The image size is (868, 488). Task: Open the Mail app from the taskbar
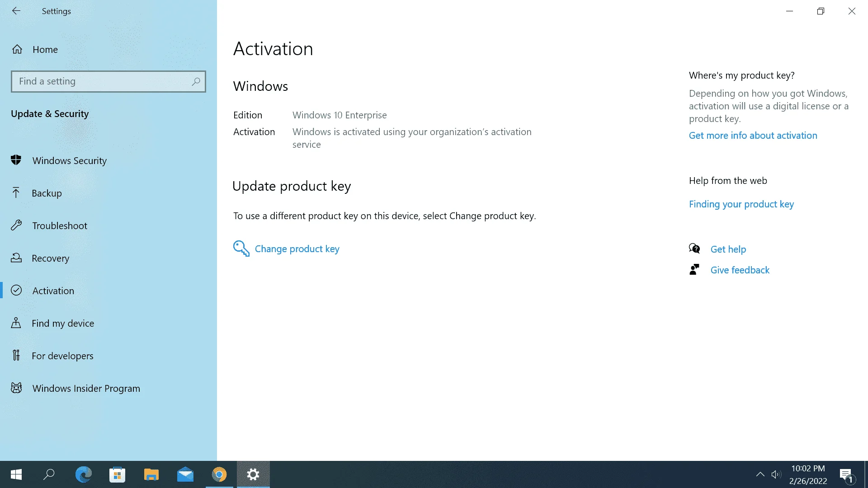click(x=185, y=474)
